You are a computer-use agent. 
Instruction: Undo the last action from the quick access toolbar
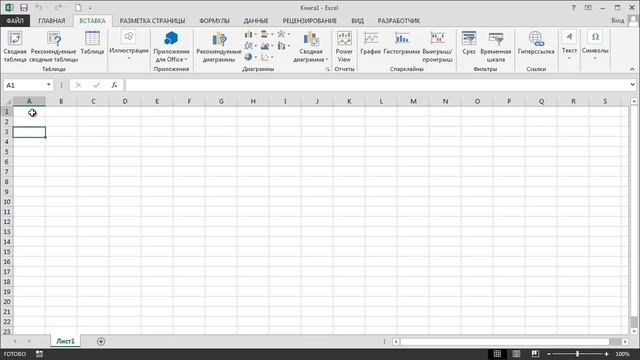pos(38,8)
